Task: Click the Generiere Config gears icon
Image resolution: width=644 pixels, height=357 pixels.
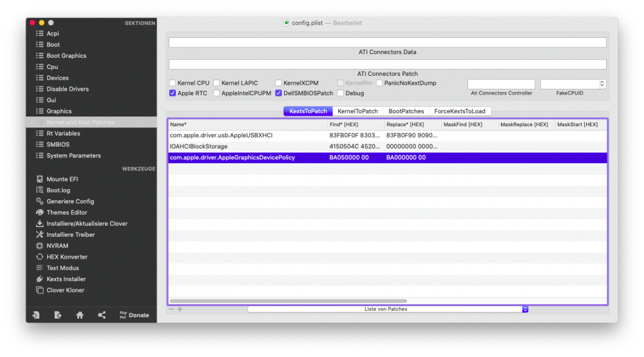Action: click(40, 201)
